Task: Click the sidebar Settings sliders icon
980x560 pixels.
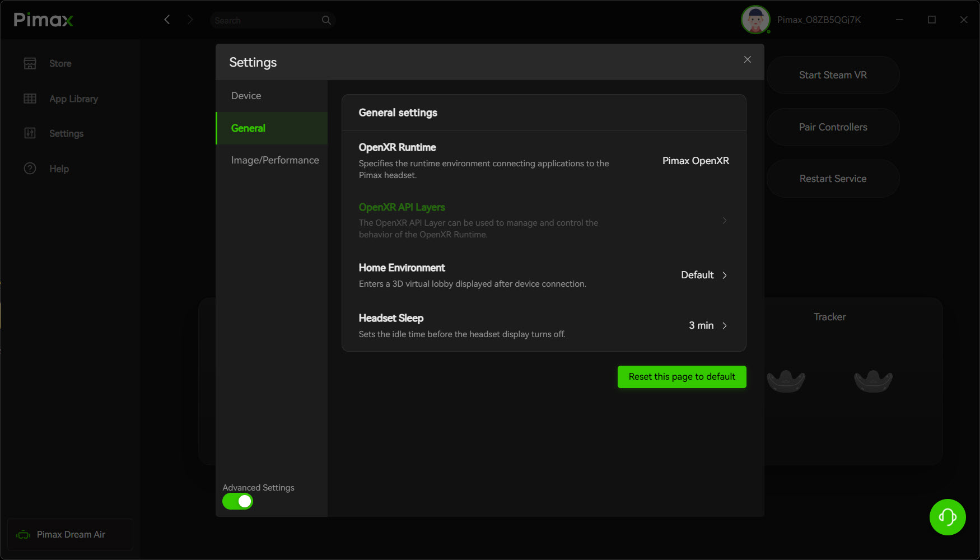Action: [30, 133]
